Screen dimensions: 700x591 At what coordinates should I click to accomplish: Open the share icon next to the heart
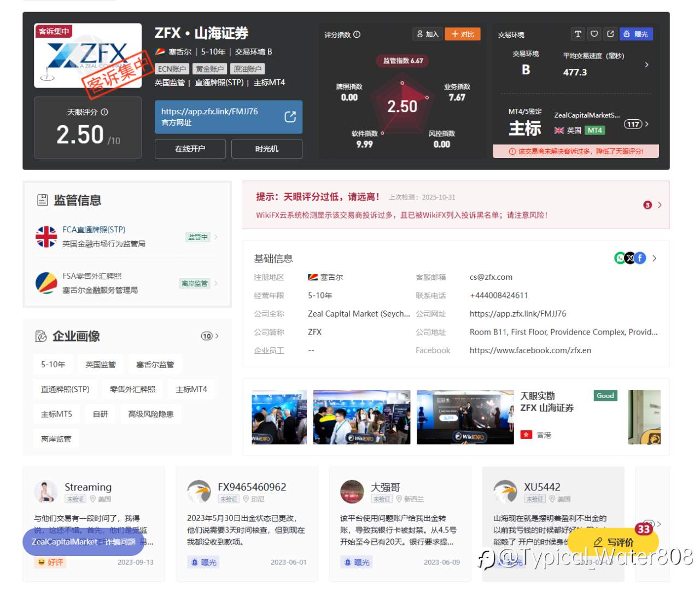tap(610, 34)
